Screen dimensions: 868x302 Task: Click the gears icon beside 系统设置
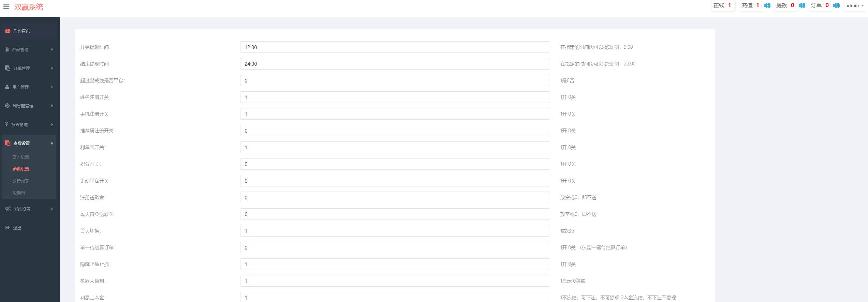click(x=8, y=209)
